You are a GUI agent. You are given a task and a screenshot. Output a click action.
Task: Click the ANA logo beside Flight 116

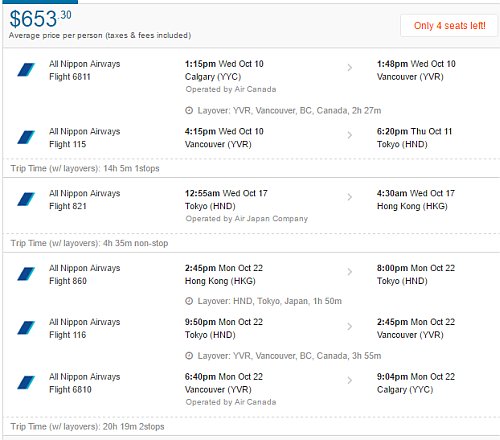26,328
